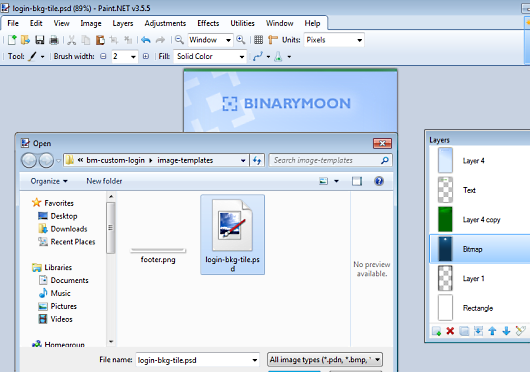Click the Undo arrow icon
Screen dimensions: 530x372
point(146,40)
